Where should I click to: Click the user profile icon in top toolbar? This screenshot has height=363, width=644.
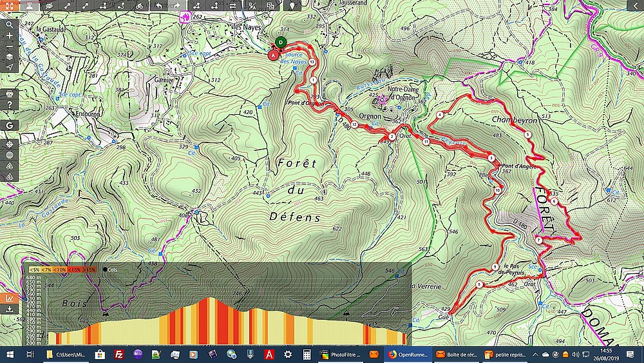(30, 5)
